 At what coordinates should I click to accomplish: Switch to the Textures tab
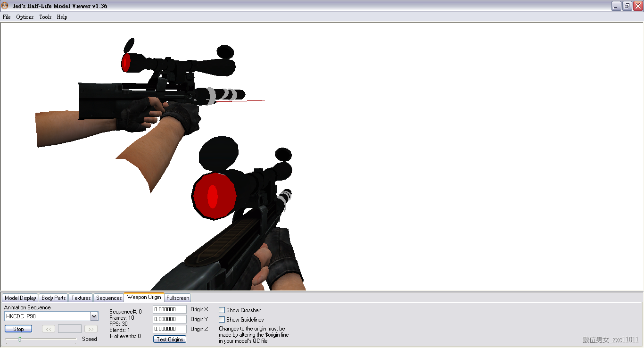point(81,298)
